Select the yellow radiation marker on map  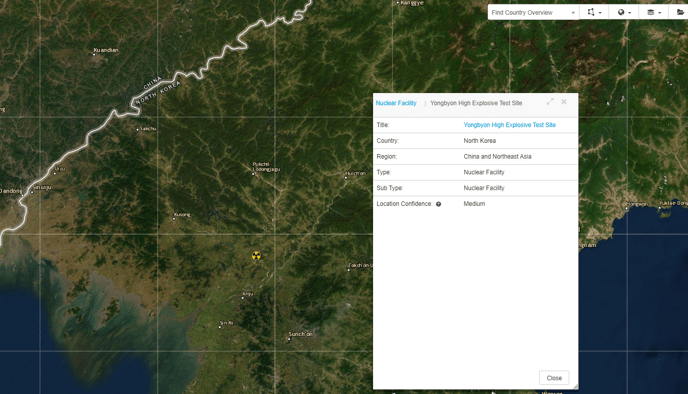[x=256, y=255]
